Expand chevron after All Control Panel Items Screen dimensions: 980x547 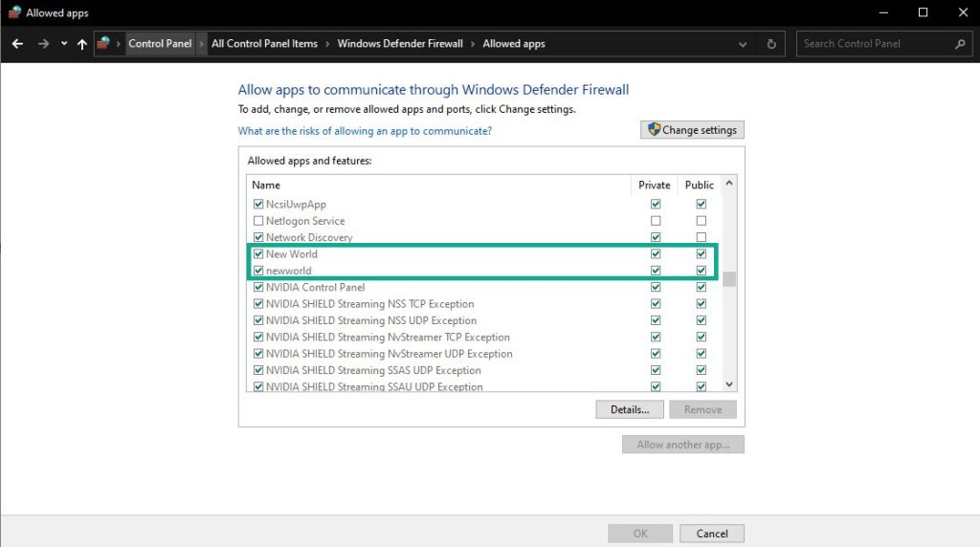tap(327, 44)
